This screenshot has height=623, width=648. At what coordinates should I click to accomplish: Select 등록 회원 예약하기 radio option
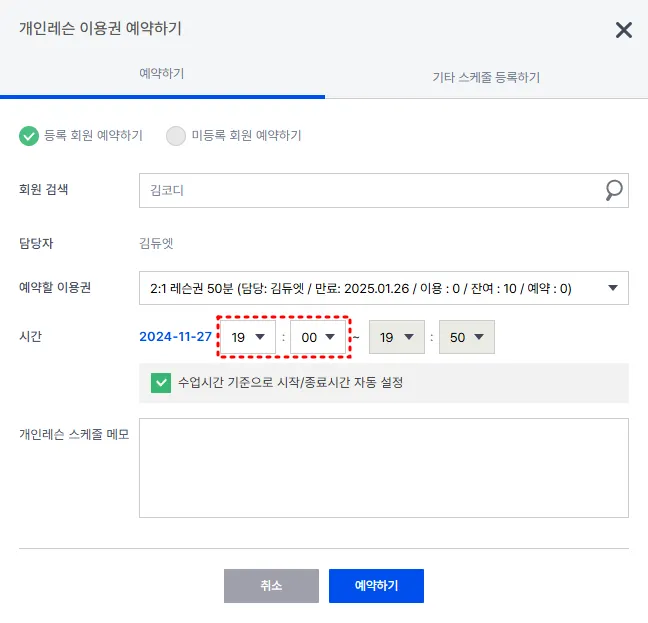point(28,136)
